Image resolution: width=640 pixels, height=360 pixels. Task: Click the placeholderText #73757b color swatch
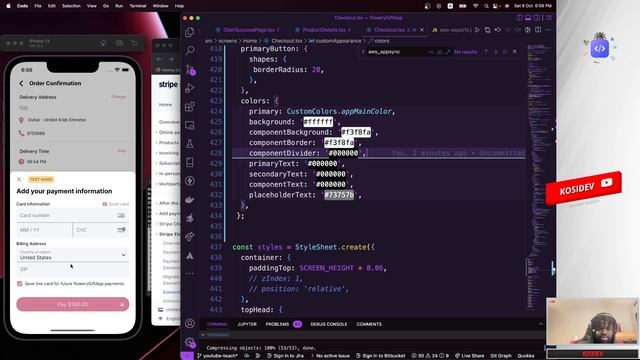[x=339, y=195]
